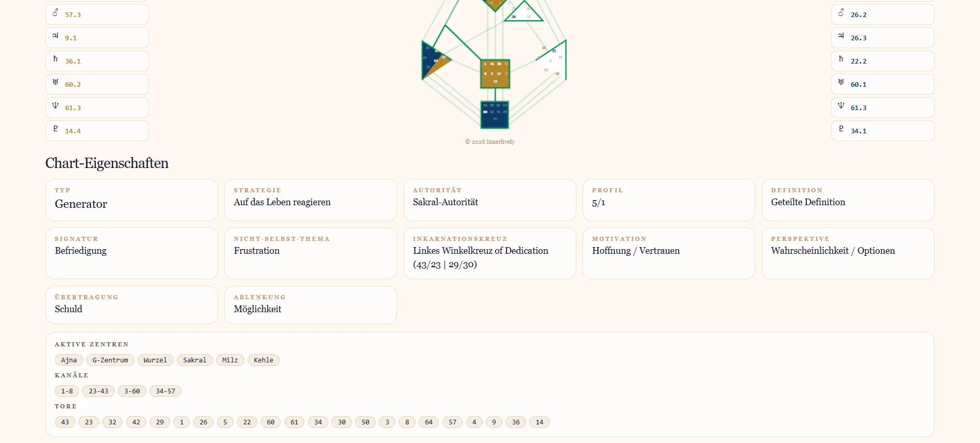Click the Innerlively copyright text
980x443 pixels.
tap(489, 142)
